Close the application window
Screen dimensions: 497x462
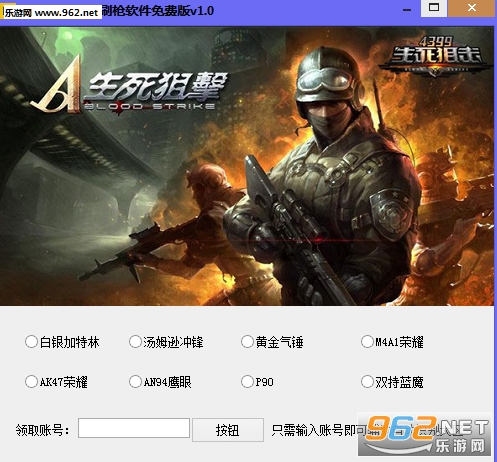click(471, 8)
